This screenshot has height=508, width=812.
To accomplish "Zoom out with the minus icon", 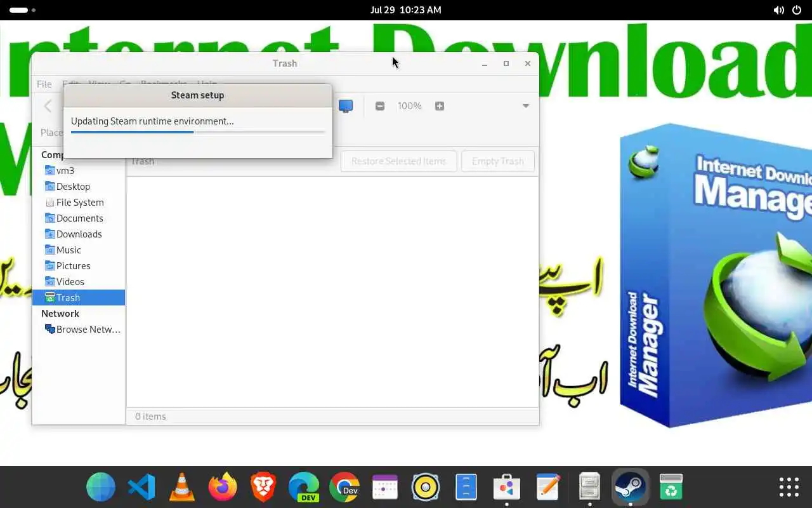I will [380, 106].
